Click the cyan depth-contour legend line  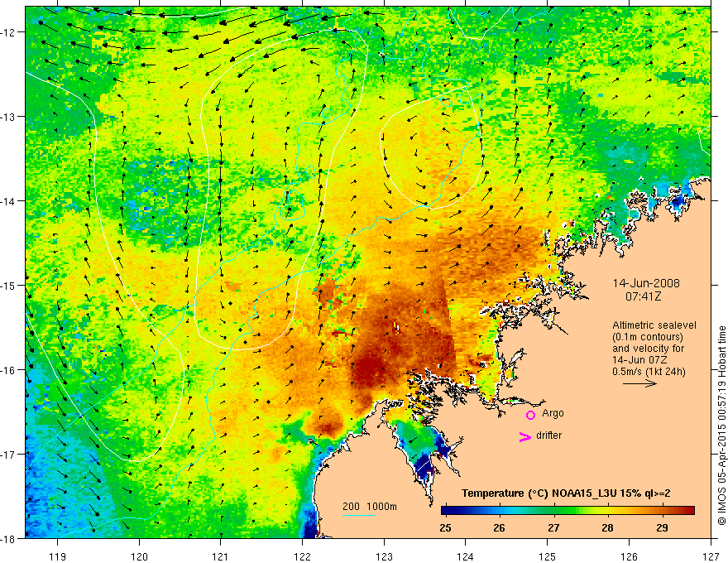(359, 515)
